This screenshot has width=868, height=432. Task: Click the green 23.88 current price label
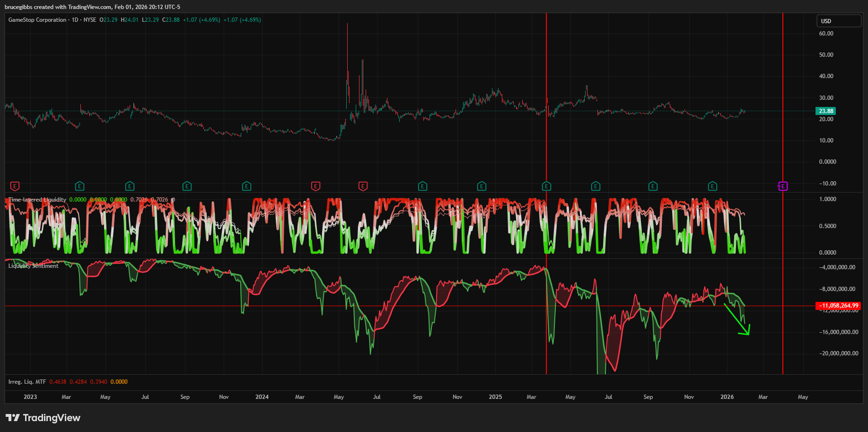click(826, 111)
